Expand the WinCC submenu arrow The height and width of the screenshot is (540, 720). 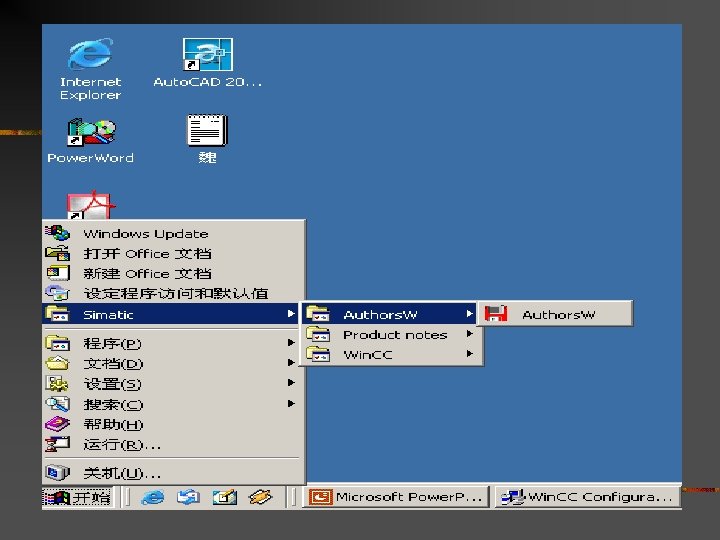pos(469,354)
